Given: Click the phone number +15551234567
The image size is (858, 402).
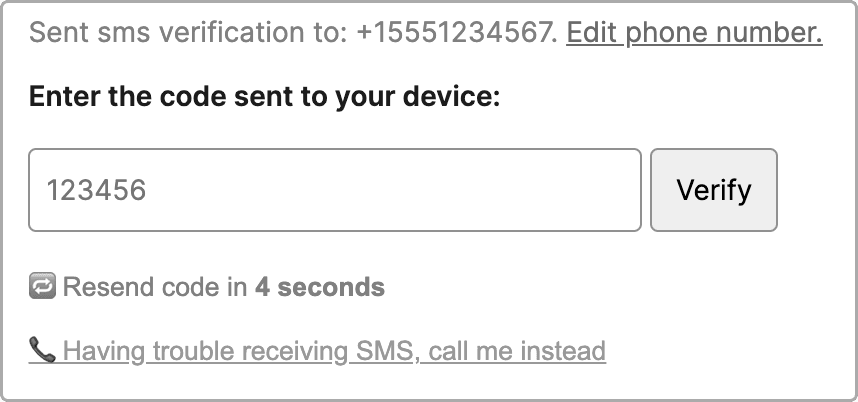Looking at the screenshot, I should pos(456,34).
